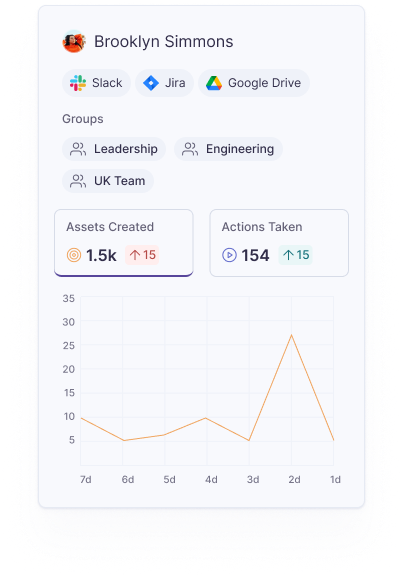Screen dimensions: 403x579
Task: Click the orange target icon beside 1.5k
Action: click(x=74, y=255)
